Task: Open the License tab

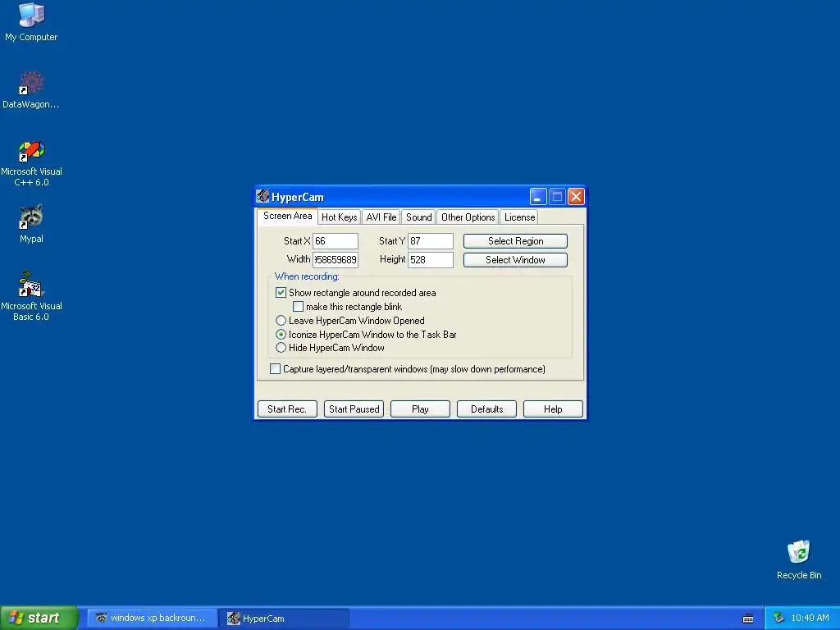Action: pyautogui.click(x=519, y=217)
